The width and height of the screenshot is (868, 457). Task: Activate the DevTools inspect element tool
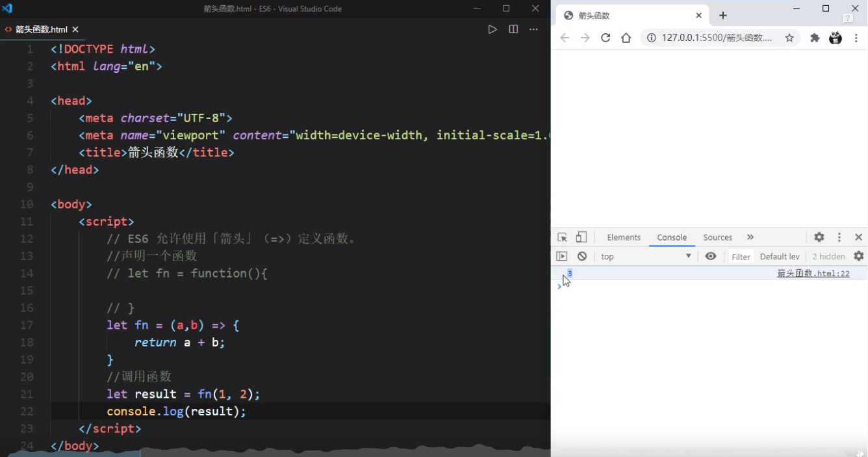(563, 237)
